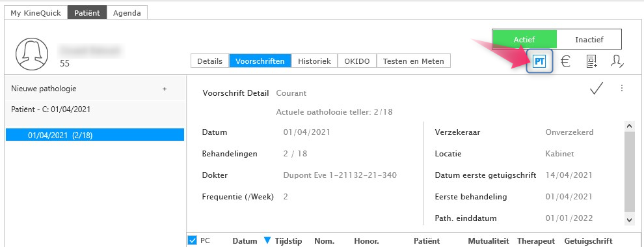Click the PT physiotherapy icon

coord(539,62)
